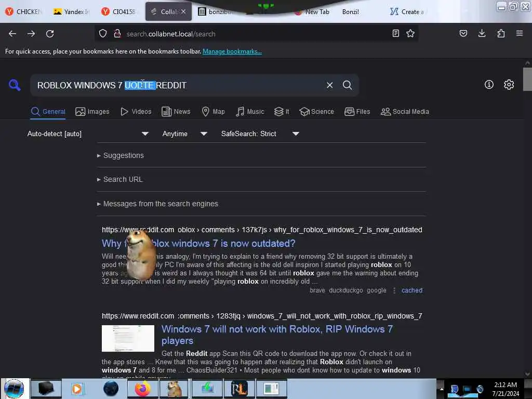Toggle reader view in address bar
This screenshot has height=399, width=532.
click(395, 33)
